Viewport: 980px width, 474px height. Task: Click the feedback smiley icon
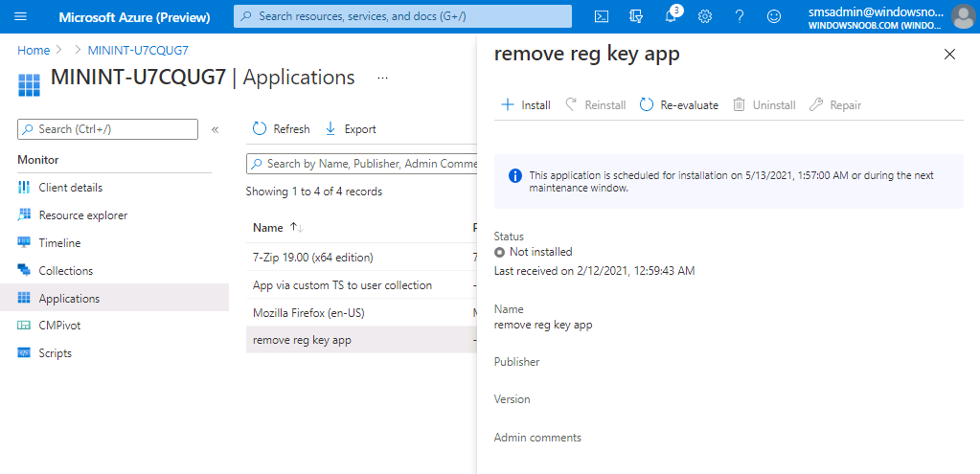pyautogui.click(x=774, y=17)
